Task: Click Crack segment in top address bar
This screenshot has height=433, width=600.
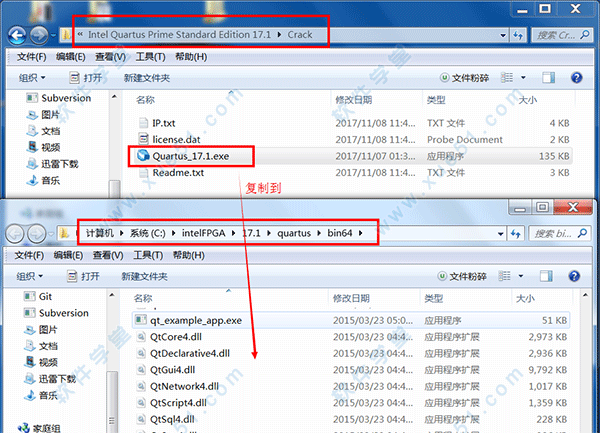Action: click(x=300, y=35)
